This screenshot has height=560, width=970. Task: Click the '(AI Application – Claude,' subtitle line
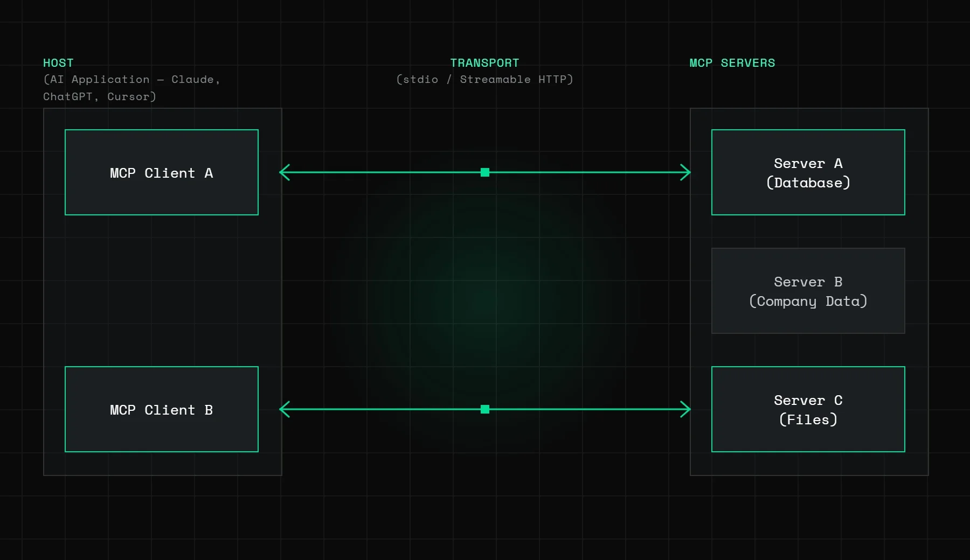coord(132,79)
